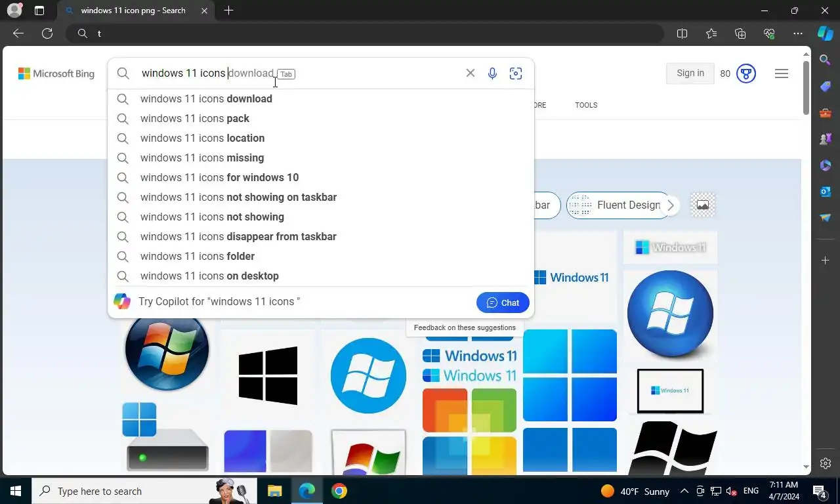Screen dimensions: 840x504
Task: Select suggestion windows 11 icons location
Action: (x=321, y=138)
